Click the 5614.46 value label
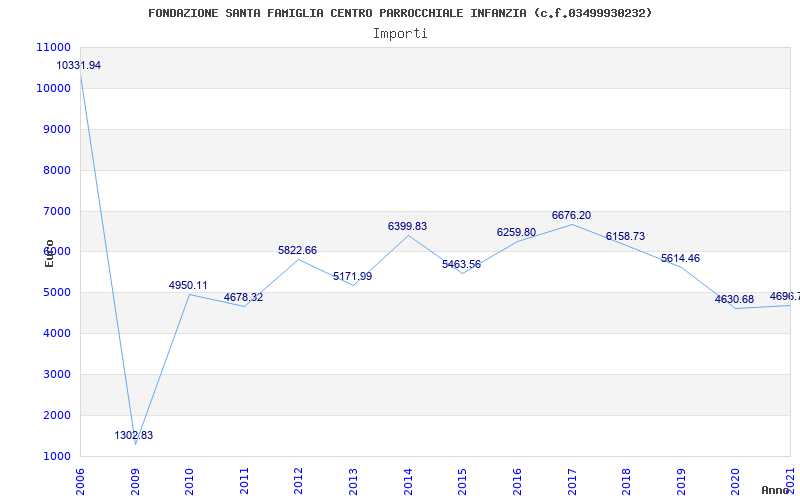The image size is (800, 500). pos(680,258)
